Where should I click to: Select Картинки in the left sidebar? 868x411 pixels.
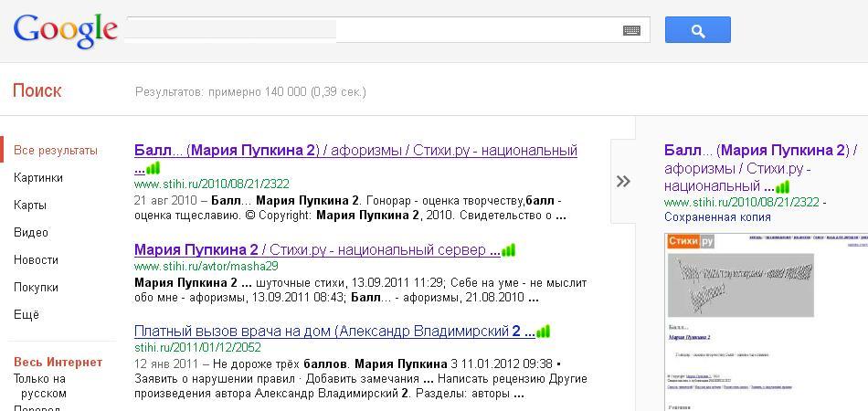click(x=38, y=178)
